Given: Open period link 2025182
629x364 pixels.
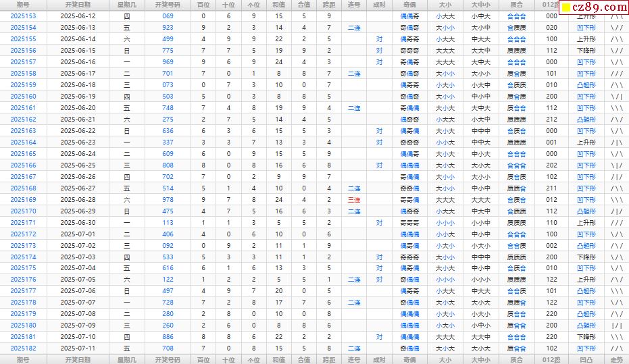Looking at the screenshot, I should [23, 348].
